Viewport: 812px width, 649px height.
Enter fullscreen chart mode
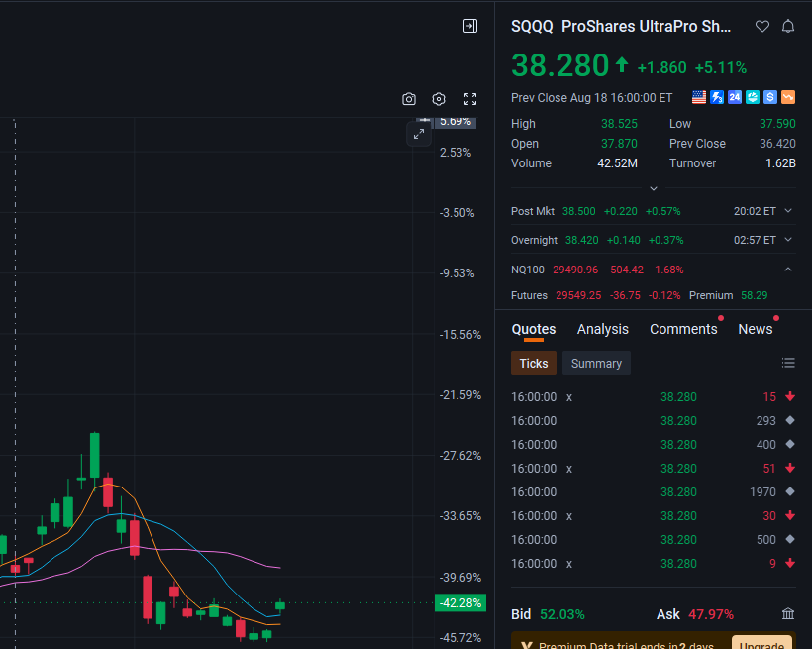click(470, 99)
